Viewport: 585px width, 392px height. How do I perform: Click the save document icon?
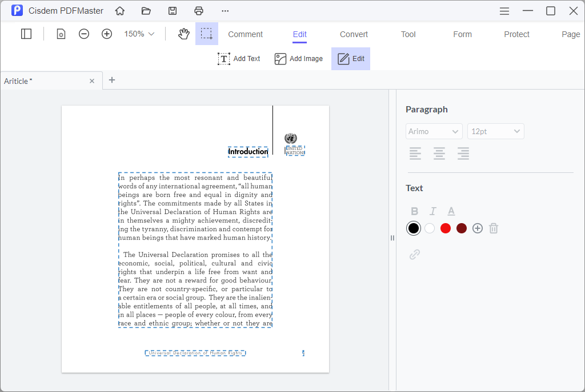click(173, 10)
